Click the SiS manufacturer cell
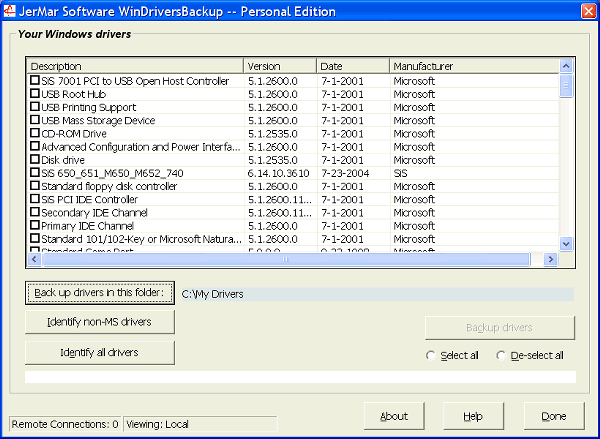The width and height of the screenshot is (600, 439). [x=401, y=173]
